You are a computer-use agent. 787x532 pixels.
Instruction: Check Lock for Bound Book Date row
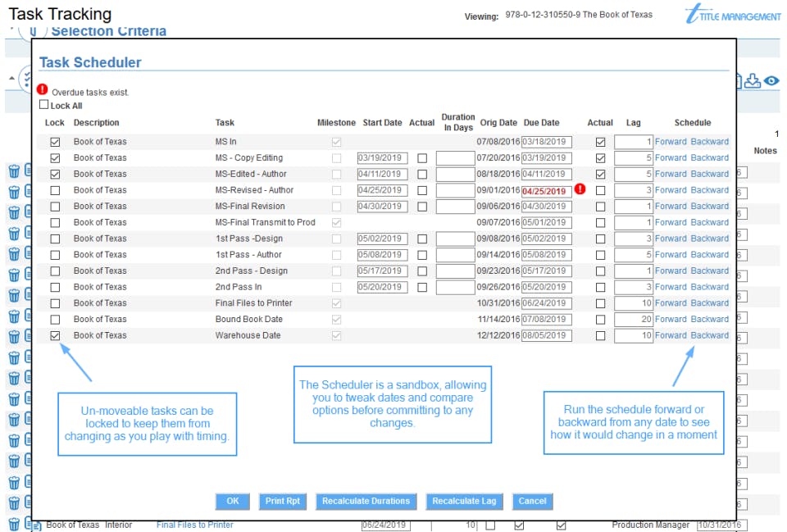55,320
